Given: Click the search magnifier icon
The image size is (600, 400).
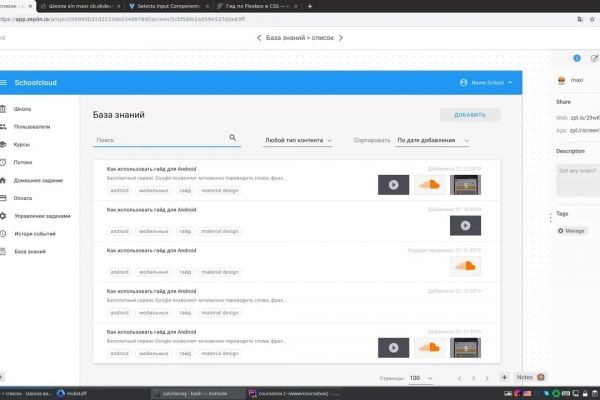Looking at the screenshot, I should pos(233,137).
